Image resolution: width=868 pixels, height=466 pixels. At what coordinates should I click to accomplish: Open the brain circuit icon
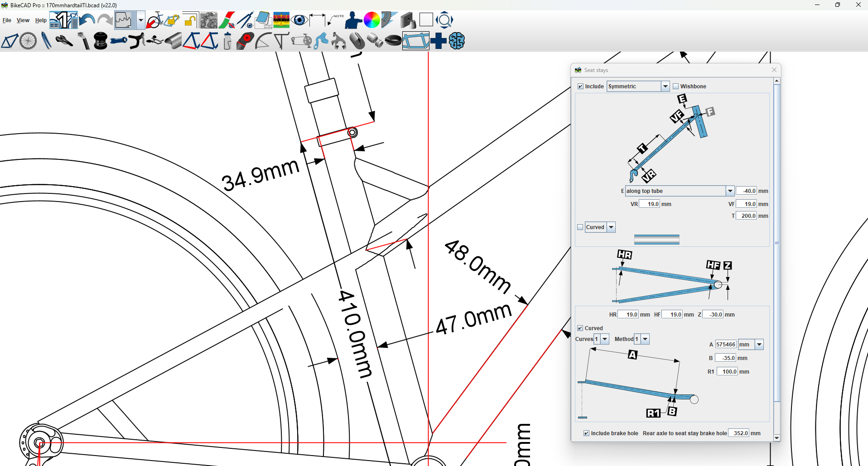(x=457, y=41)
